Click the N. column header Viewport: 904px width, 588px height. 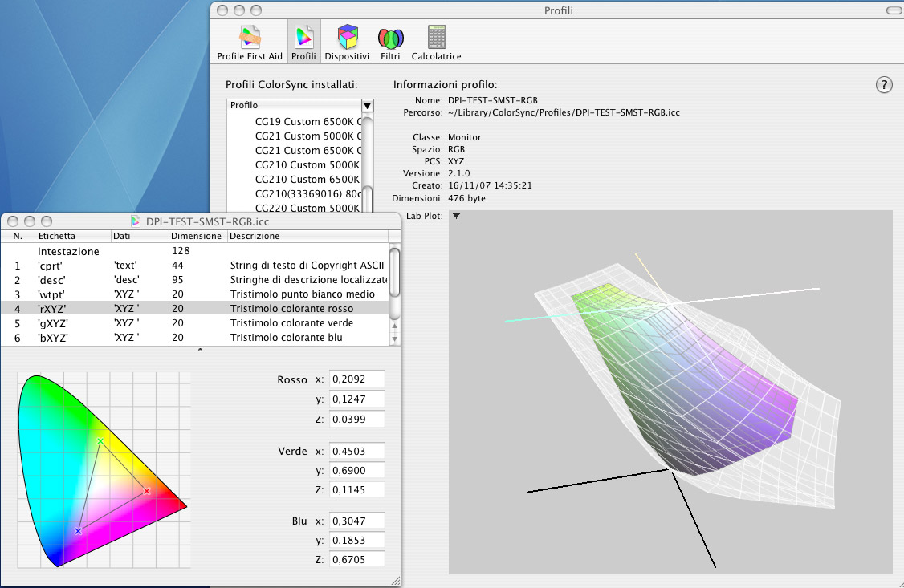[x=18, y=236]
